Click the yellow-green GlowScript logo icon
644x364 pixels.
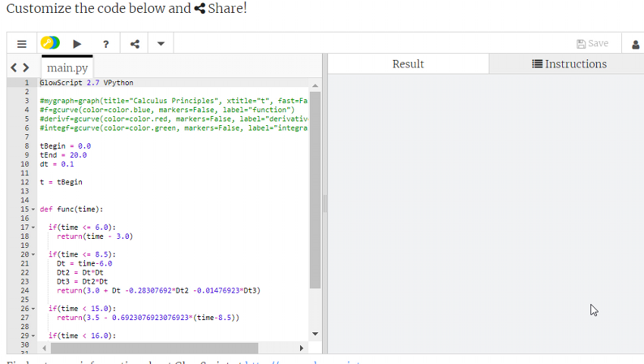point(50,43)
